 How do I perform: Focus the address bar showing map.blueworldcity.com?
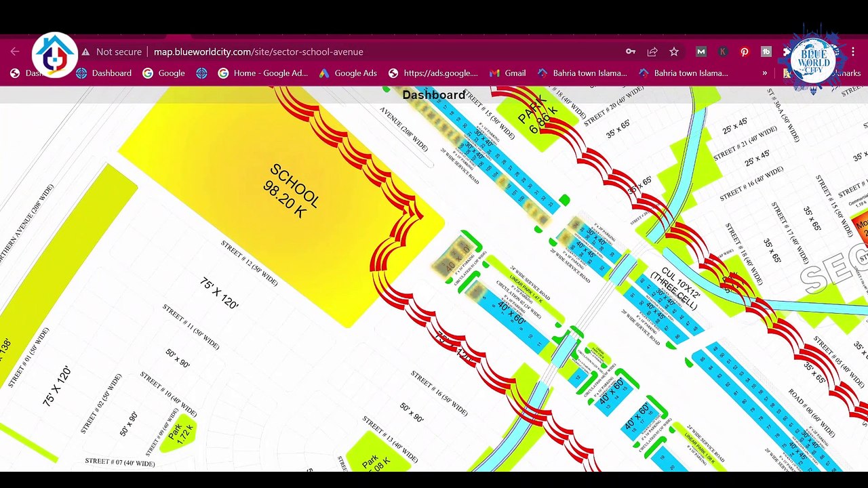pyautogui.click(x=258, y=52)
